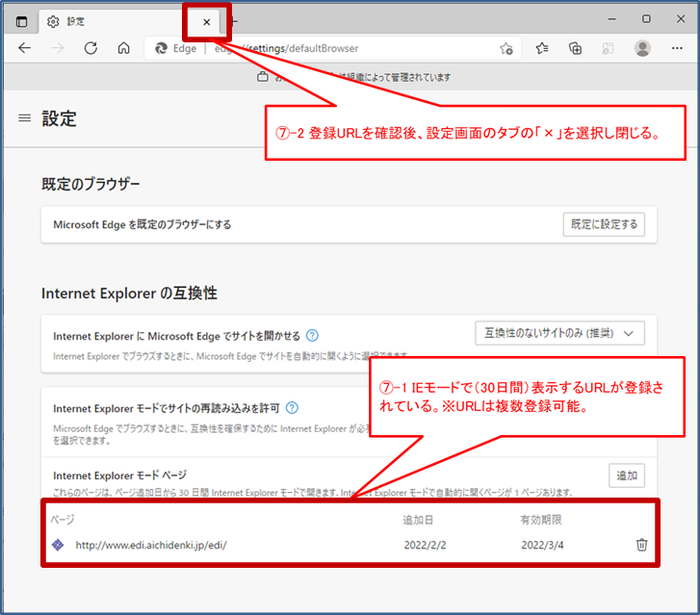Click the http://www.edi.aichidenki.jp/edi/ entry
This screenshot has width=700, height=615.
click(x=151, y=545)
